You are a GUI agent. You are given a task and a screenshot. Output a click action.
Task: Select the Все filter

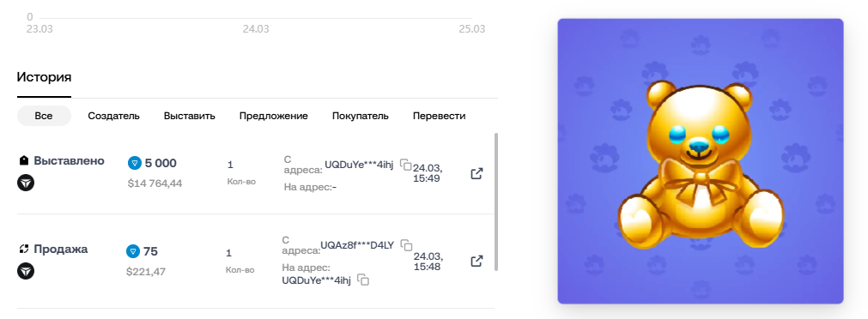coord(44,116)
